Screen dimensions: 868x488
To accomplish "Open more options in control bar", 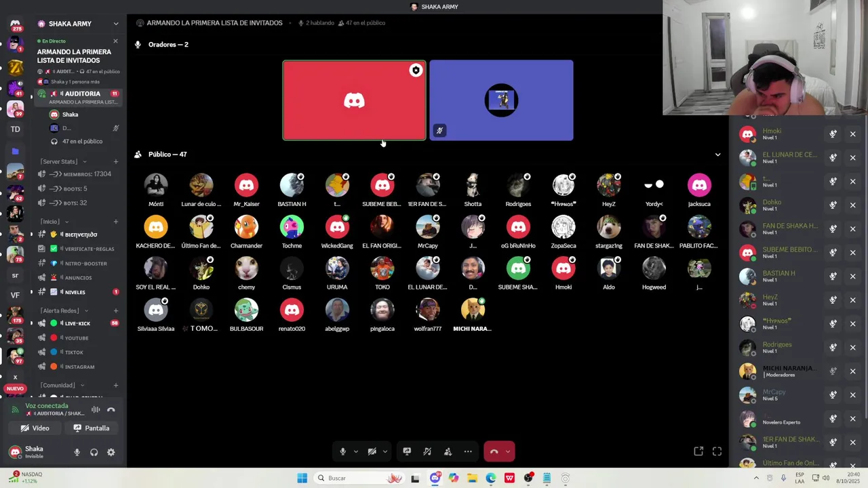I will [468, 451].
